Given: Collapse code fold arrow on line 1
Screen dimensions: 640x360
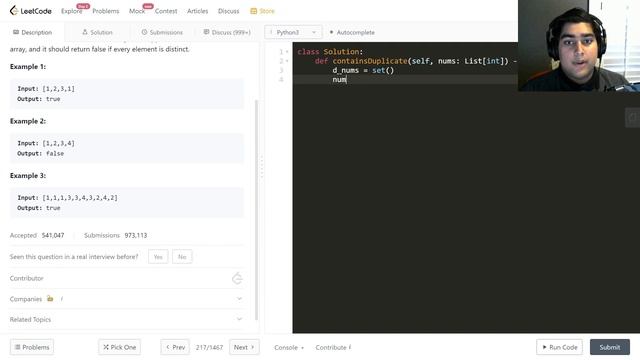Looking at the screenshot, I should point(287,52).
